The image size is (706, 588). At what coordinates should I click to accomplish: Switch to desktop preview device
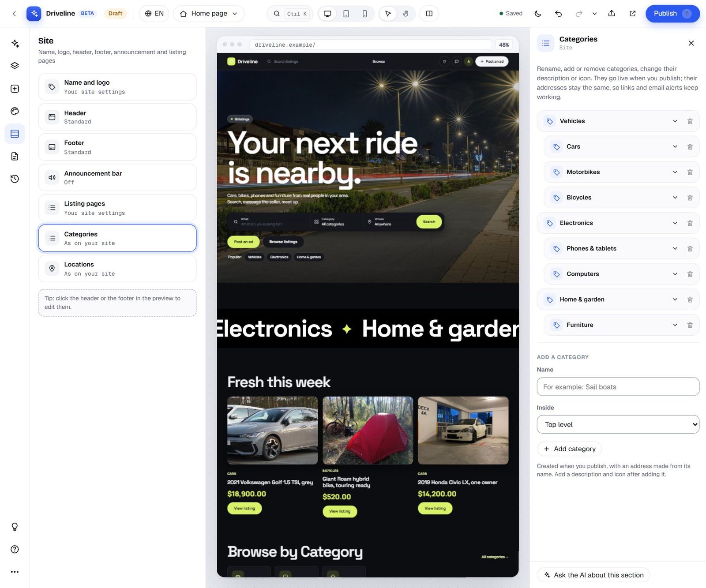click(x=327, y=14)
